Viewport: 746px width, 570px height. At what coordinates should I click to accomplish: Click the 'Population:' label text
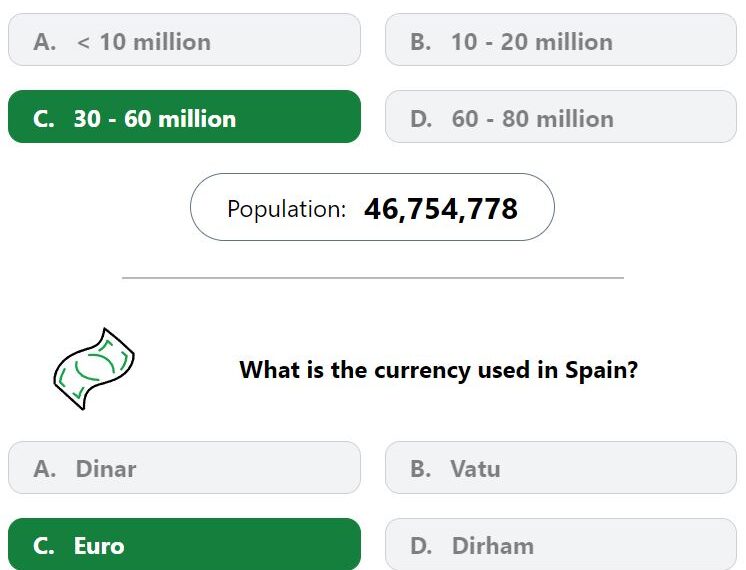point(286,209)
